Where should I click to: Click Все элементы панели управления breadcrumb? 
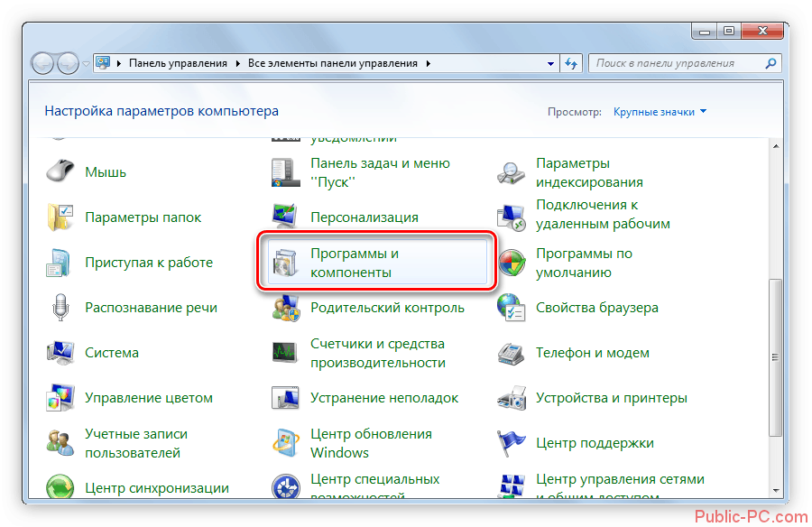(333, 64)
